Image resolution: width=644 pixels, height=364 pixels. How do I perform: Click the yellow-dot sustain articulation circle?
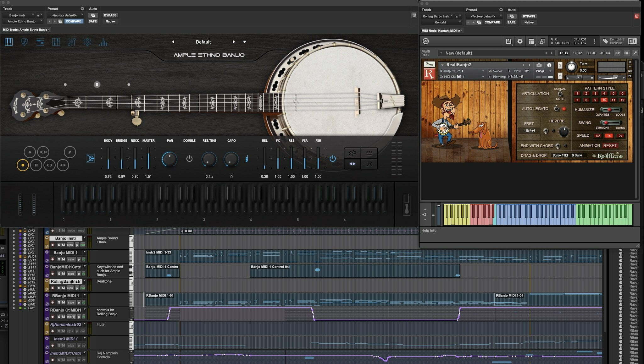(23, 165)
